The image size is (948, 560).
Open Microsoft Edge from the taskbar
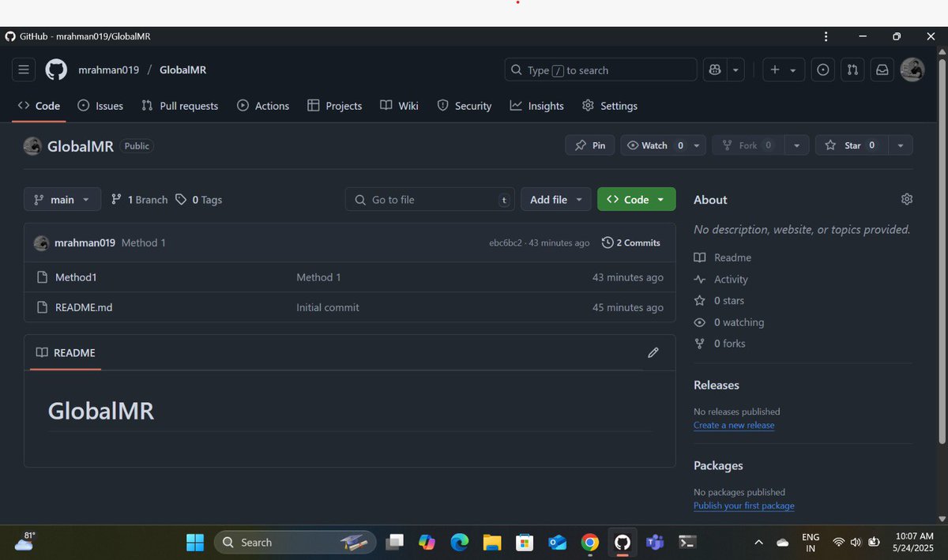tap(459, 542)
